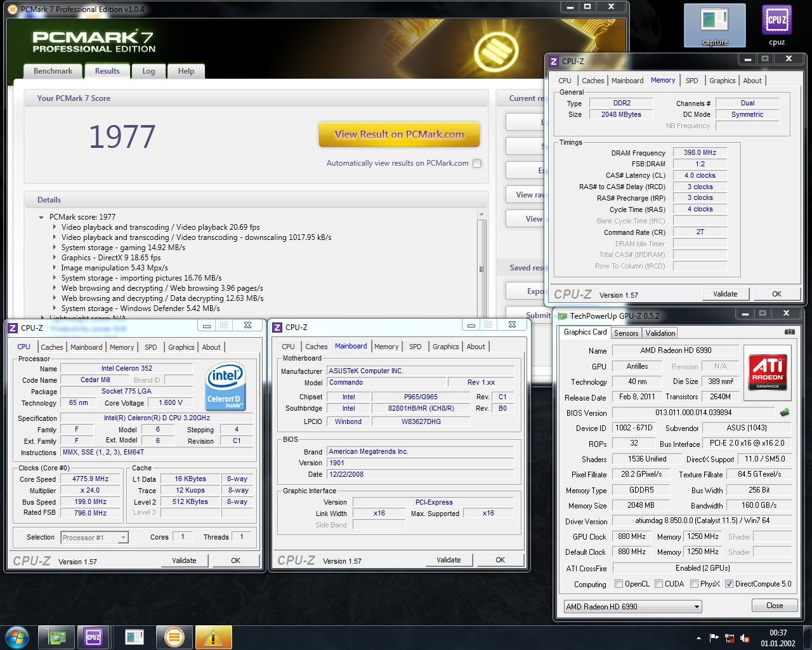Click Validate in Mainboard CPU-Z window

coord(449,560)
